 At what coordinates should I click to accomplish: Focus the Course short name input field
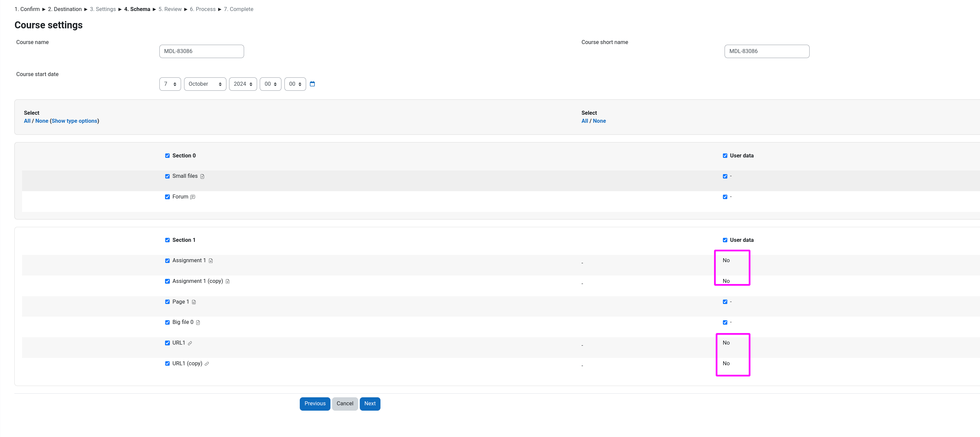point(767,51)
